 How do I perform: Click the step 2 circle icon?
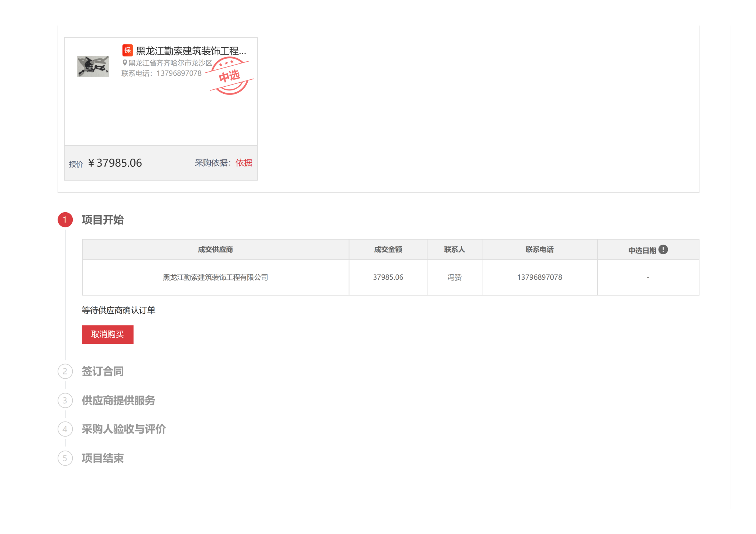65,371
